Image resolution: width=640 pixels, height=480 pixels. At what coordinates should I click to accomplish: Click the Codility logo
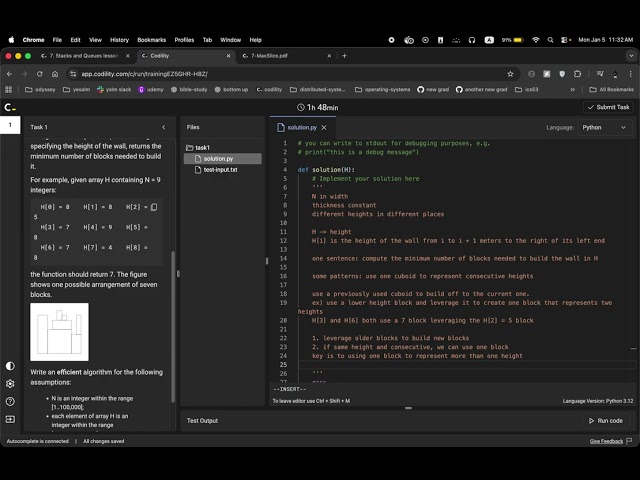(10, 107)
